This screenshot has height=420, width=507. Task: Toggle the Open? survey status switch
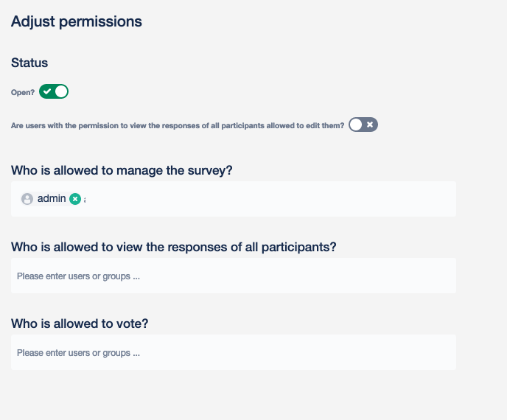pos(54,91)
